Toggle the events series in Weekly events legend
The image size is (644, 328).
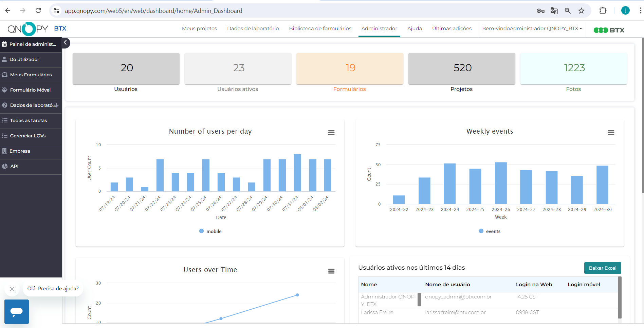(x=490, y=231)
